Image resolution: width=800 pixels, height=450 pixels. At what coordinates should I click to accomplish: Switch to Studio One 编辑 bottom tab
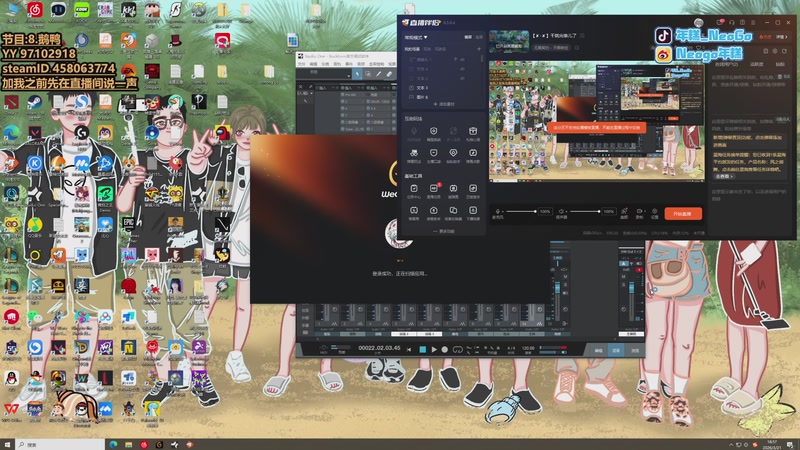[x=598, y=351]
